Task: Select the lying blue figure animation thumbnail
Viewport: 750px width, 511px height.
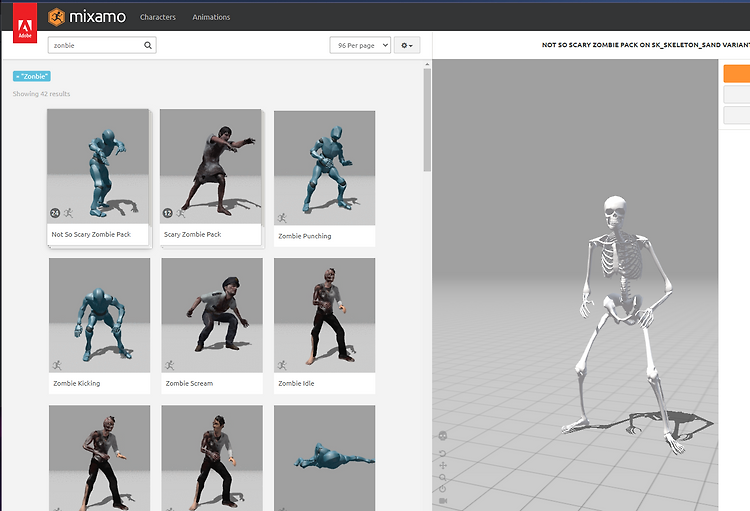Action: (x=324, y=458)
